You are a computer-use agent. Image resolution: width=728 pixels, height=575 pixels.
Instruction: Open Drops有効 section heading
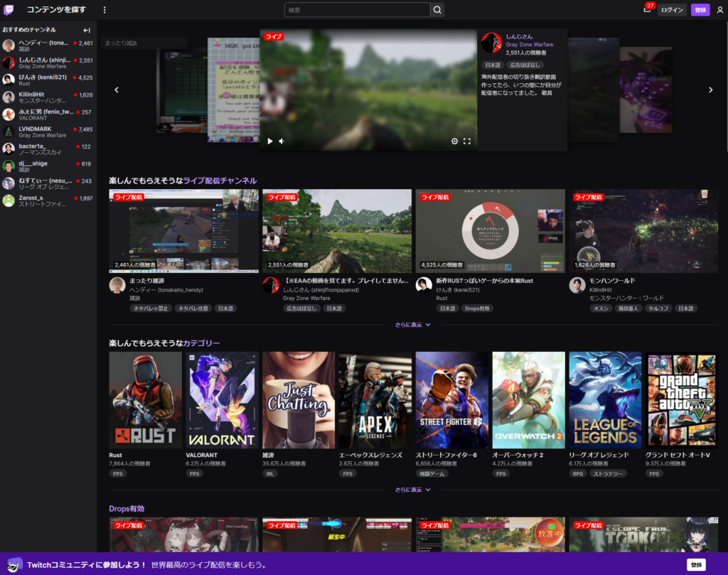127,509
